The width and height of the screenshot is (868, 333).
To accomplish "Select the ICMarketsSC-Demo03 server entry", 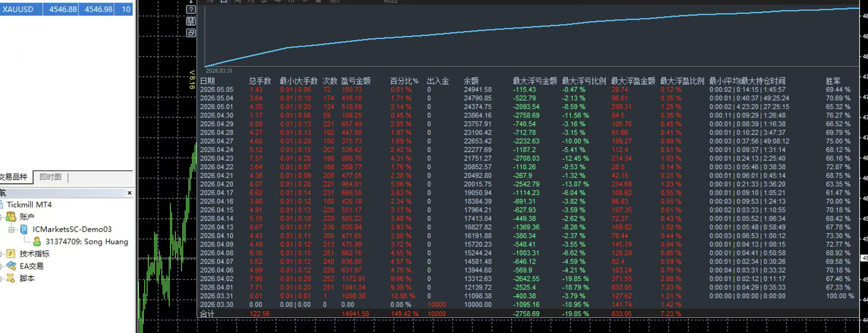I will tap(72, 229).
